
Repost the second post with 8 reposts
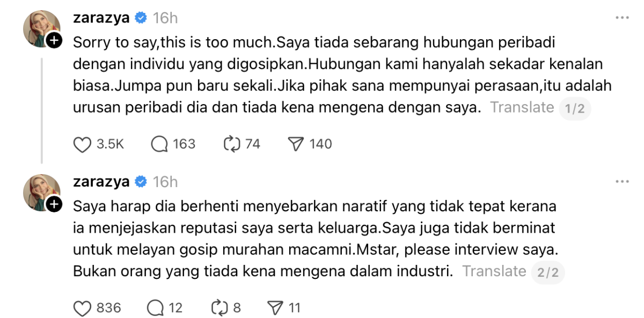220,308
